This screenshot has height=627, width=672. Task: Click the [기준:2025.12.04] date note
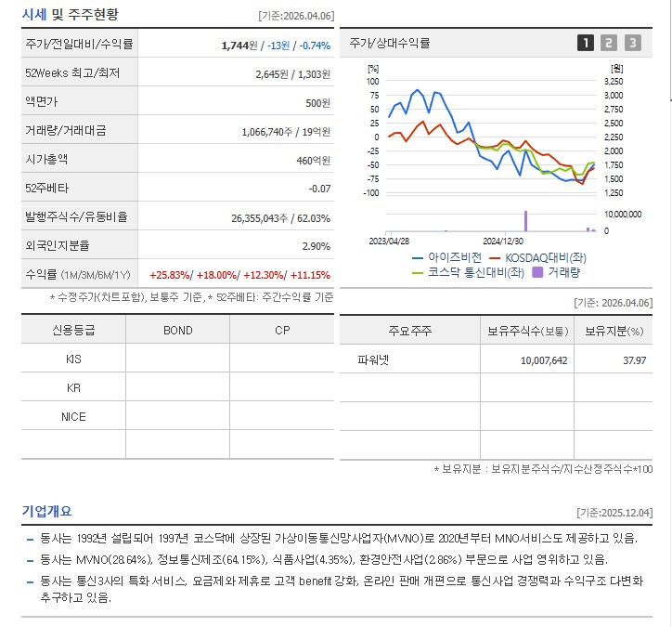(614, 513)
